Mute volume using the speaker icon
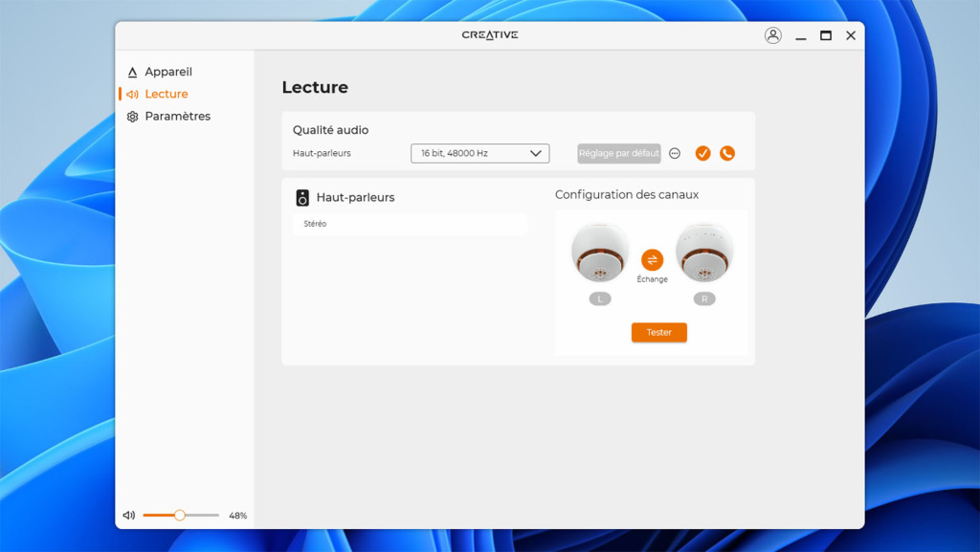980x552 pixels. (129, 515)
